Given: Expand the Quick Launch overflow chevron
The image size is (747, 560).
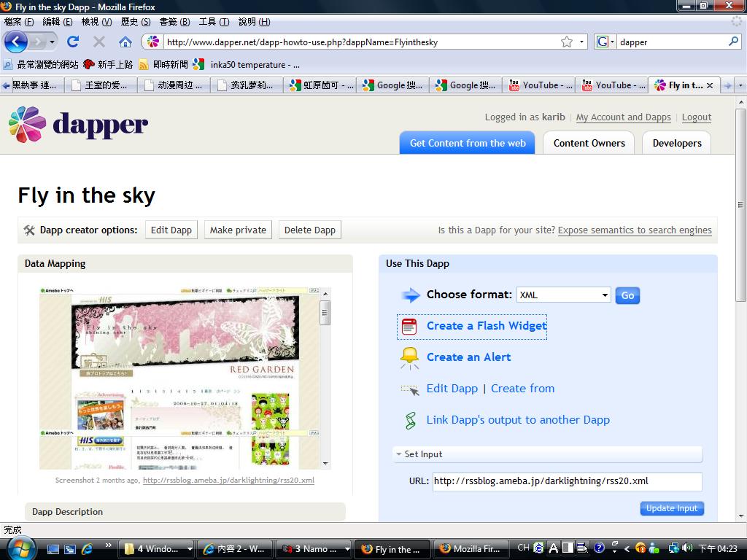Looking at the screenshot, I should tap(108, 545).
